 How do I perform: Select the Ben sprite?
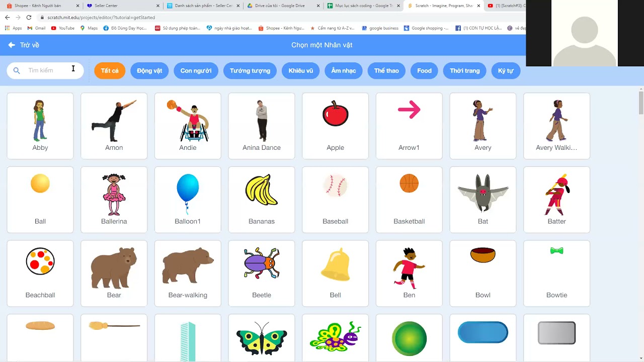409,274
